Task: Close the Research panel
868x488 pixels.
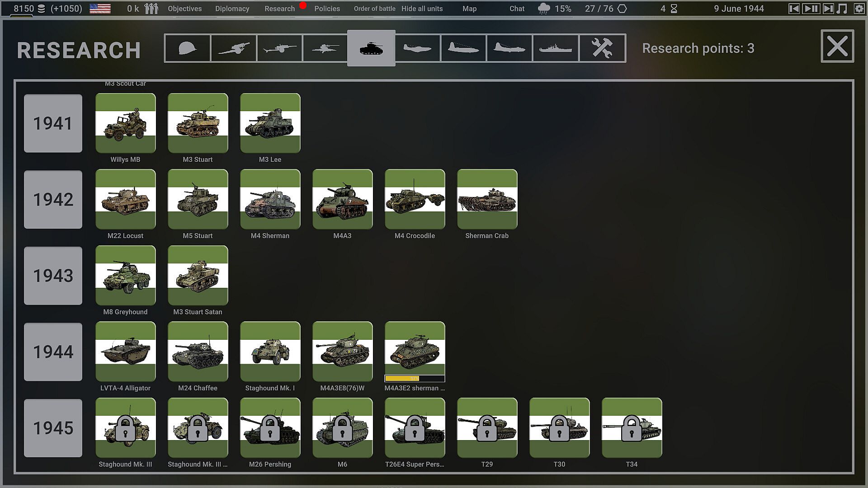Action: point(837,46)
